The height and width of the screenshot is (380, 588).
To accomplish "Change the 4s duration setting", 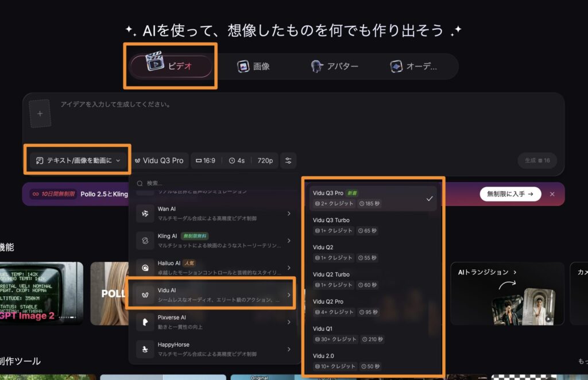I will click(x=237, y=160).
